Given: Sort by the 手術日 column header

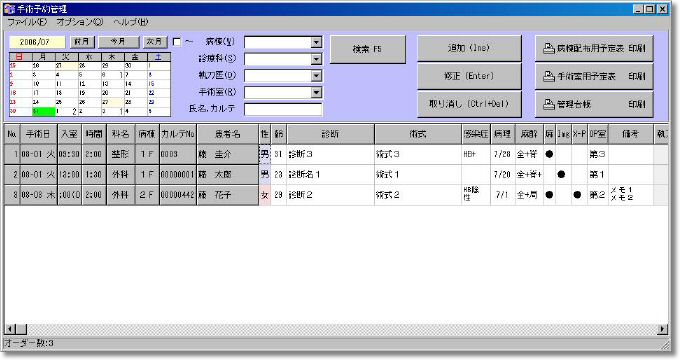Looking at the screenshot, I should (38, 134).
